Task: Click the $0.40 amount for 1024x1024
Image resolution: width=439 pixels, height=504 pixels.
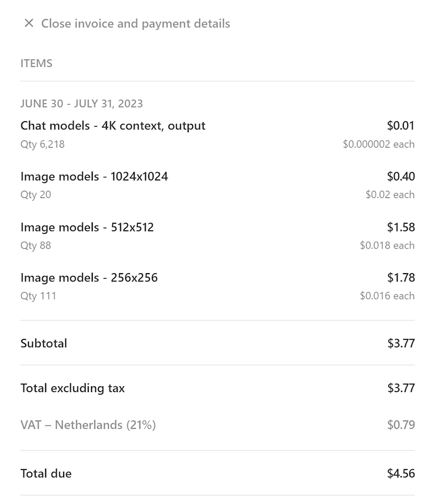Action: pyautogui.click(x=401, y=177)
